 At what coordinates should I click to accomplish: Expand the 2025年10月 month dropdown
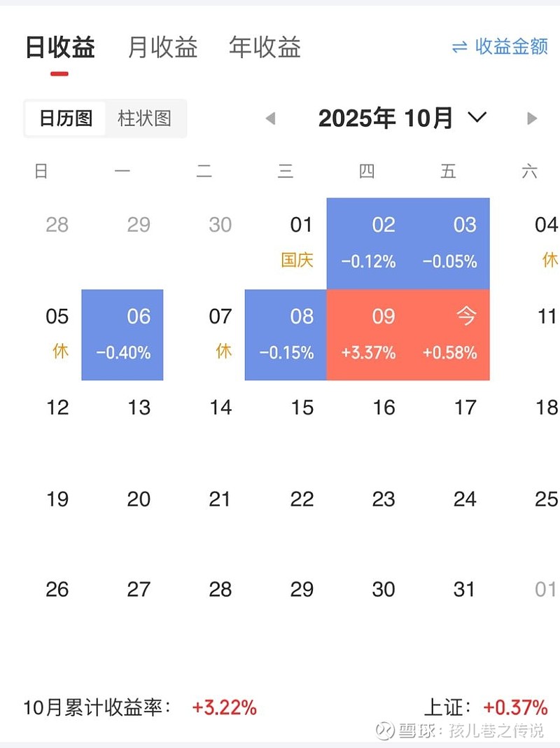pos(477,118)
